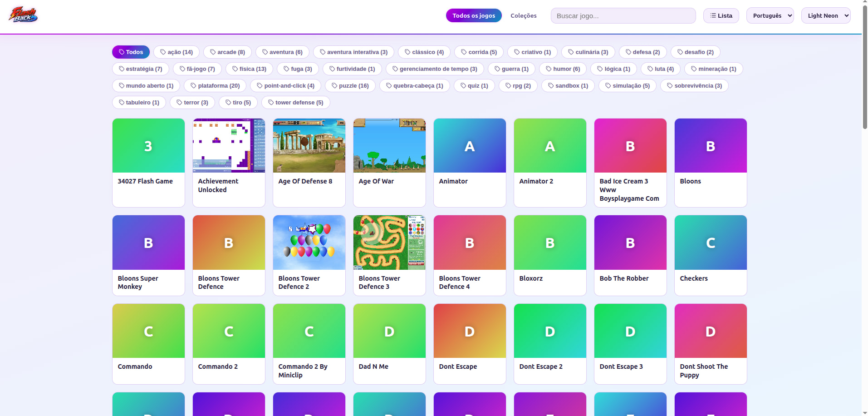Click the page vertical scrollbar
Viewport: 868px width, 416px height.
865,208
